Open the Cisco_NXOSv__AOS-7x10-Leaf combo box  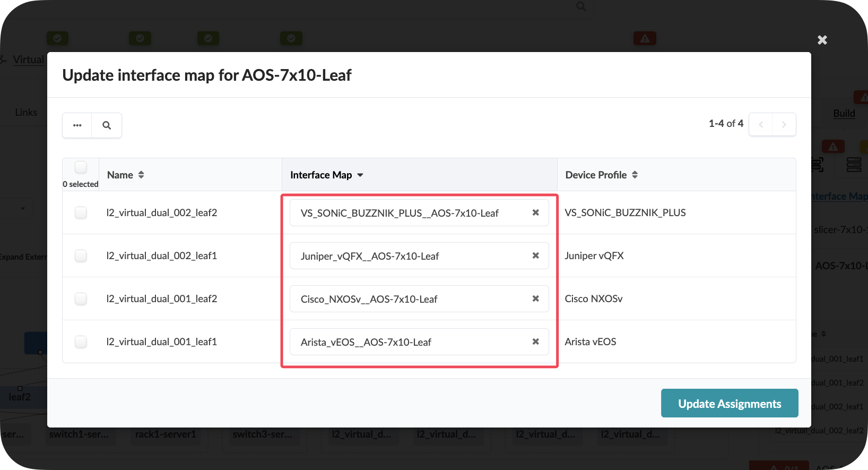pos(409,299)
